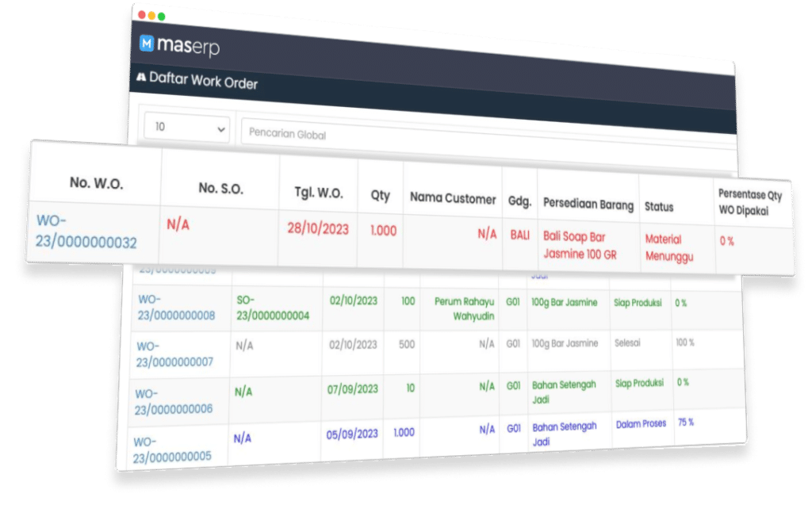Viewport: 812px width, 509px height.
Task: Sort by the No. W.O. column header
Action: [96, 182]
